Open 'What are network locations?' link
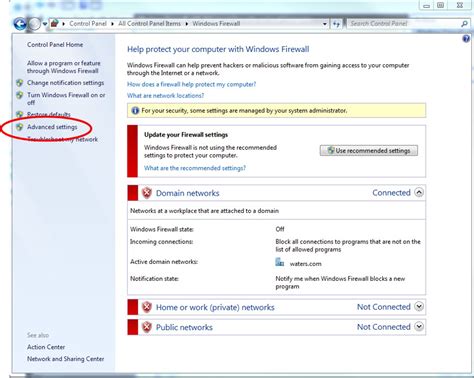 point(165,96)
